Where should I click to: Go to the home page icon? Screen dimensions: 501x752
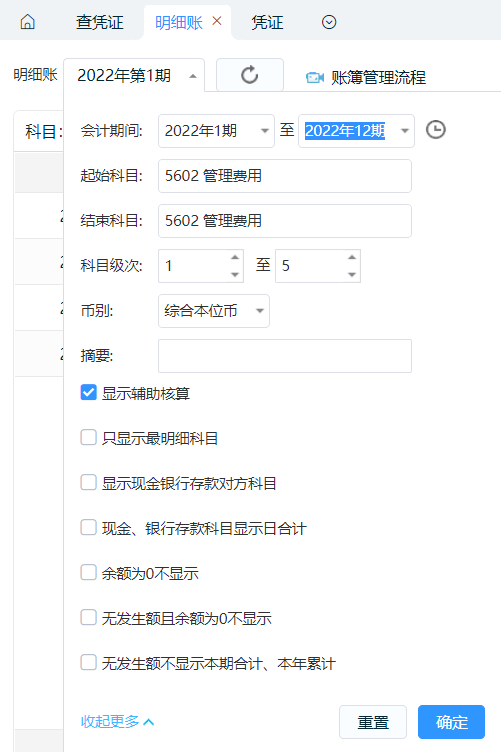click(28, 22)
